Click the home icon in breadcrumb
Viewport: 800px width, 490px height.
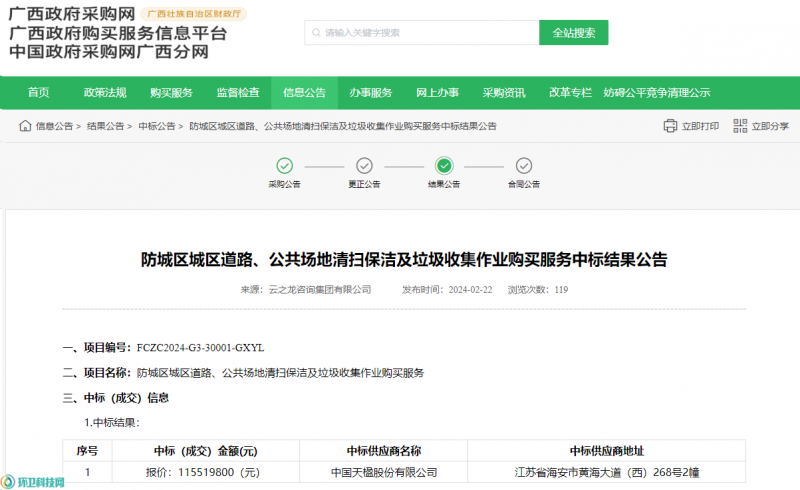[x=24, y=126]
